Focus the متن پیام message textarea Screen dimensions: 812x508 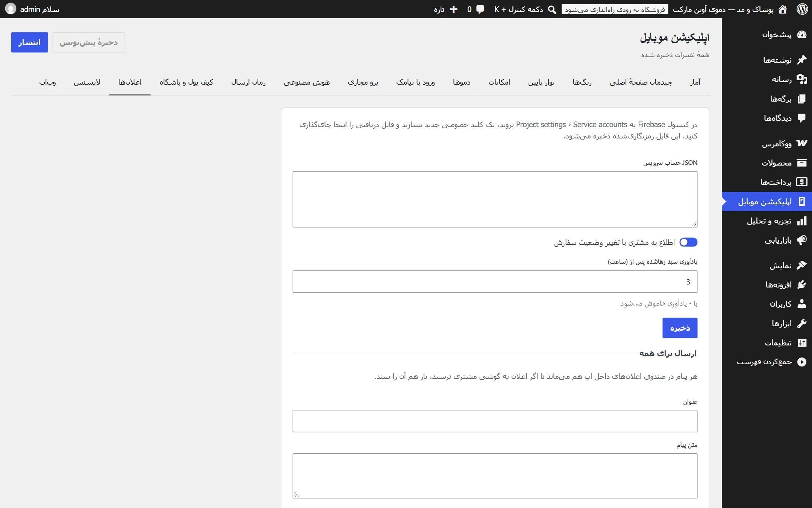point(495,476)
